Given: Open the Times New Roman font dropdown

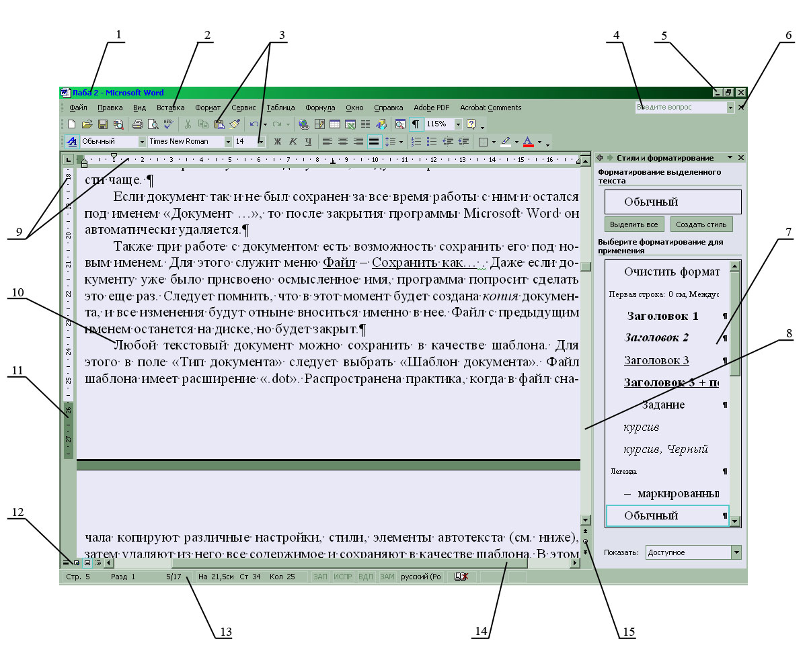Looking at the screenshot, I should pyautogui.click(x=229, y=142).
